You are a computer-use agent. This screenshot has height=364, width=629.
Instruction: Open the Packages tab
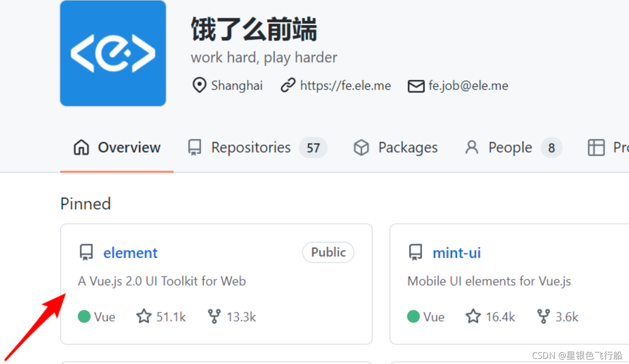[x=395, y=147]
